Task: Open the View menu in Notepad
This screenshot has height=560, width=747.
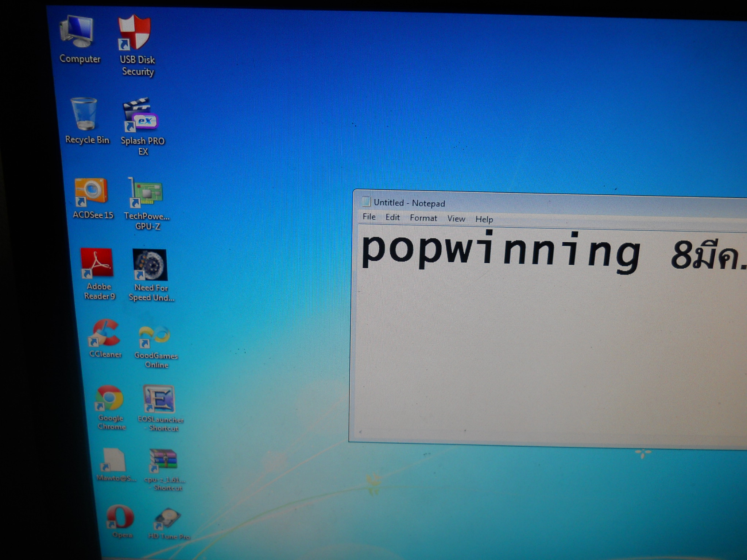Action: click(456, 219)
